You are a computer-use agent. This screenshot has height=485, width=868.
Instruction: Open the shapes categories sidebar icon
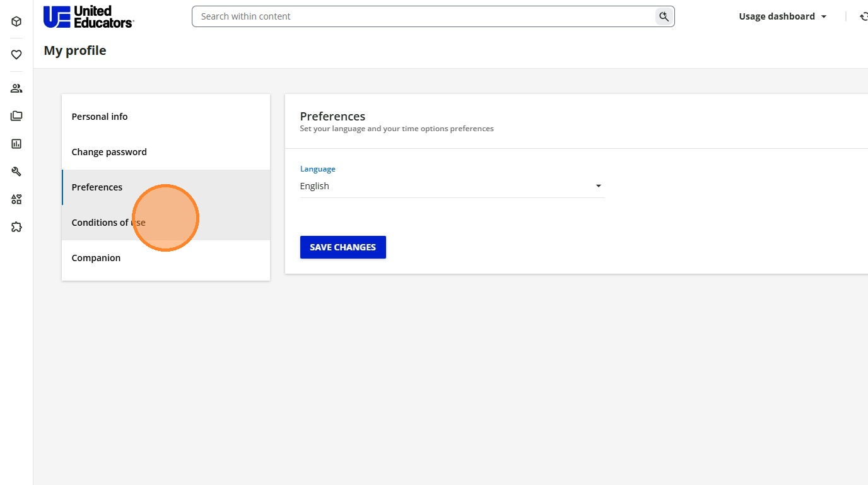point(16,199)
